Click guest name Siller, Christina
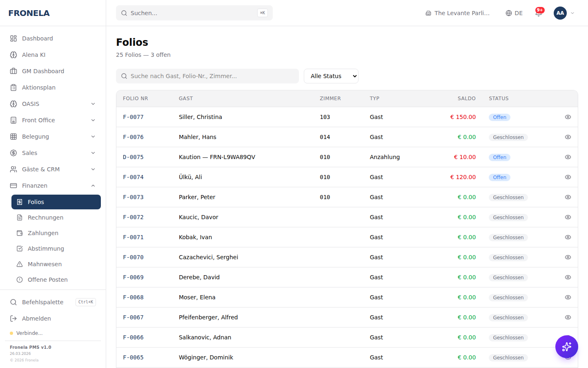The width and height of the screenshot is (588, 368). (x=200, y=117)
